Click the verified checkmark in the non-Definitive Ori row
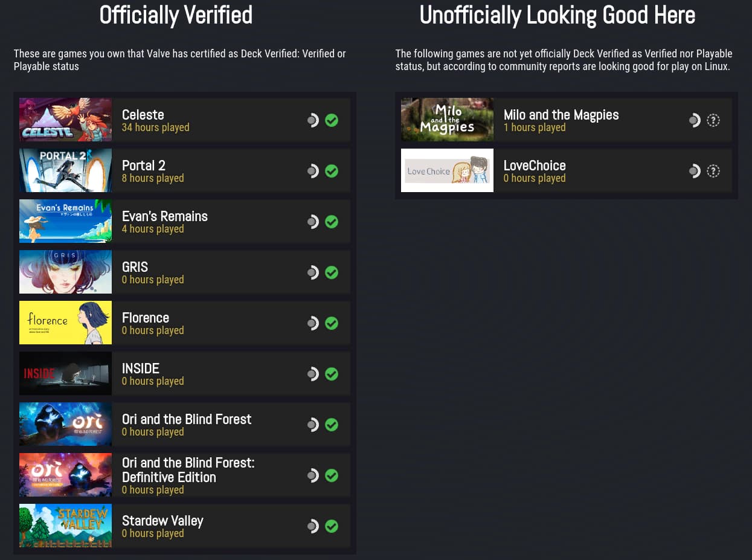Screen dimensions: 752x560 pyautogui.click(x=332, y=425)
